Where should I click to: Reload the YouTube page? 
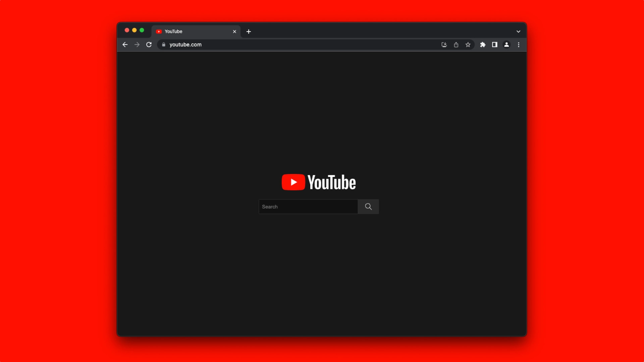click(149, 45)
